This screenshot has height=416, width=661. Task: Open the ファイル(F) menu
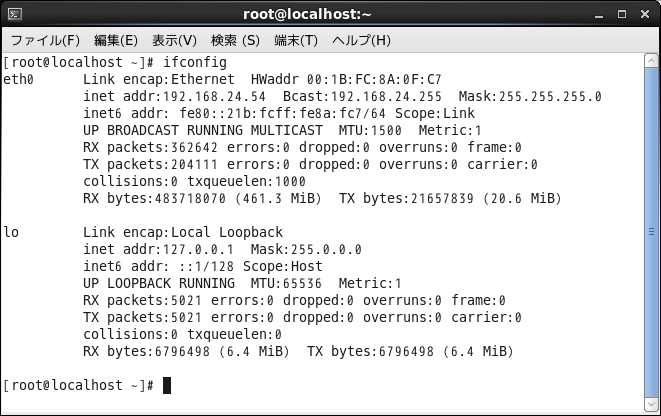click(x=45, y=40)
